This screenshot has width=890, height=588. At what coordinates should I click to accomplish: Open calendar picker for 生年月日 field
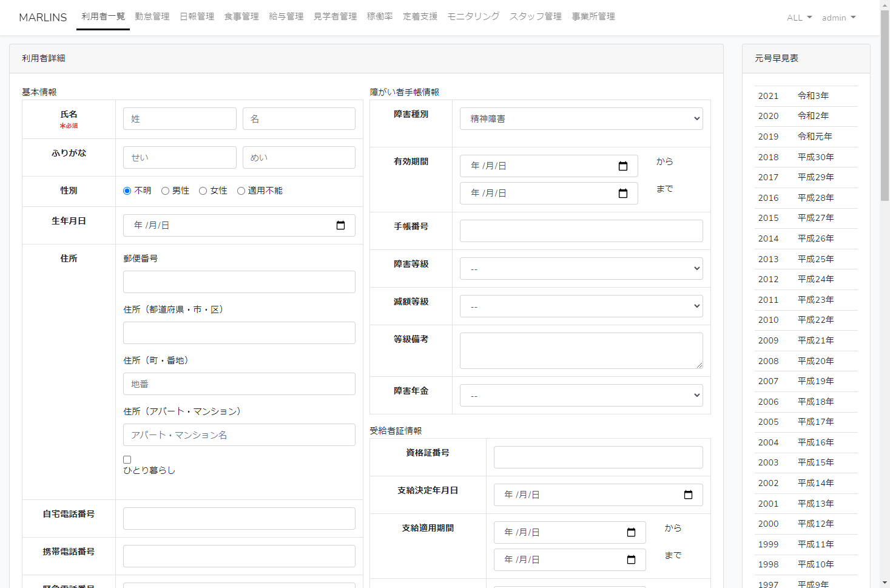(340, 225)
